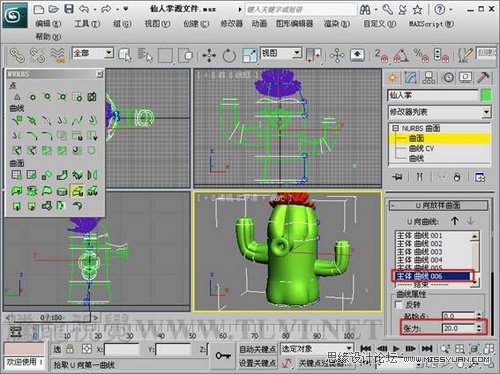
Task: Click the green object color swatch
Action: pyautogui.click(x=486, y=95)
